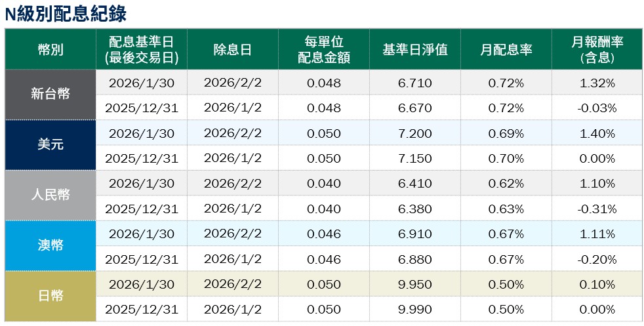
Task: Click the 日幣 currency row label
Action: [50, 296]
